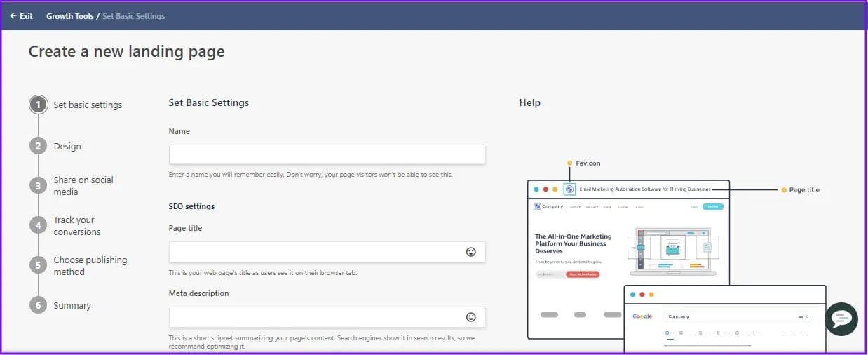This screenshot has width=868, height=355.
Task: Click inside the Meta description text box
Action: (x=316, y=317)
